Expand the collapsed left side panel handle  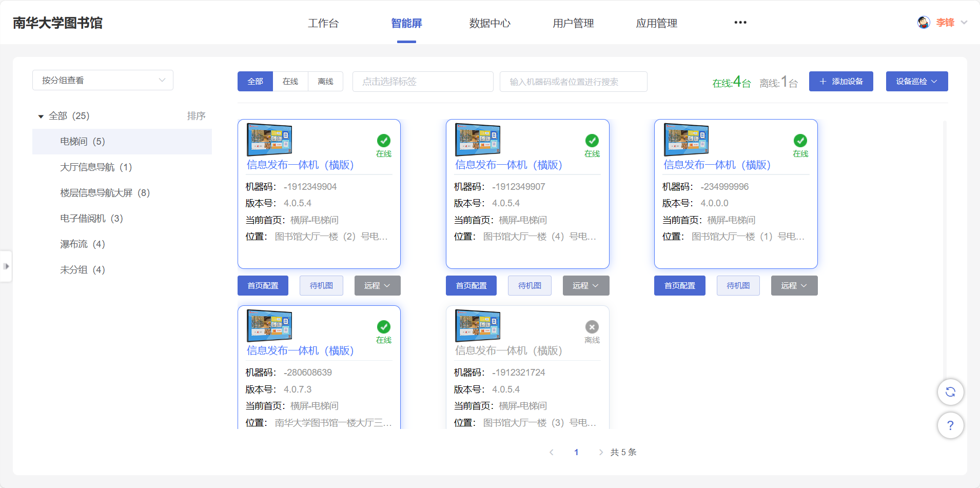(x=6, y=266)
